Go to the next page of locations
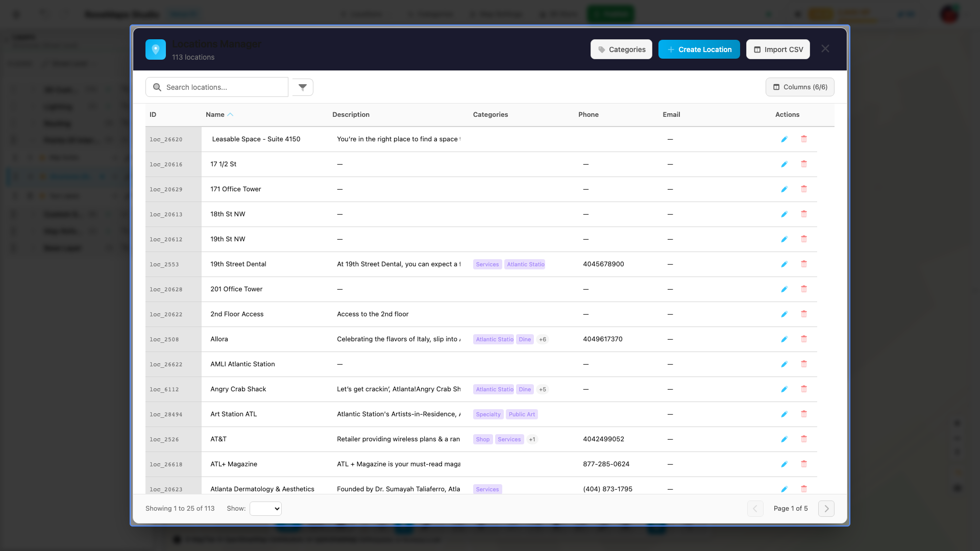 pyautogui.click(x=826, y=509)
